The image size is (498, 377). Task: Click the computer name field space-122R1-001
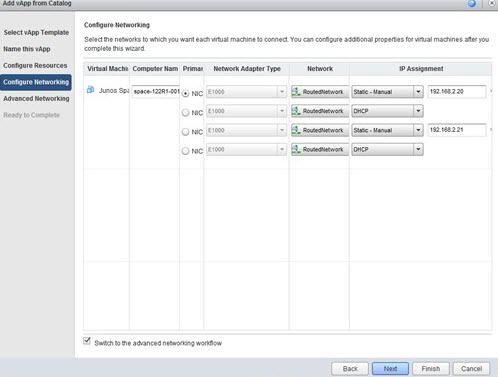156,91
